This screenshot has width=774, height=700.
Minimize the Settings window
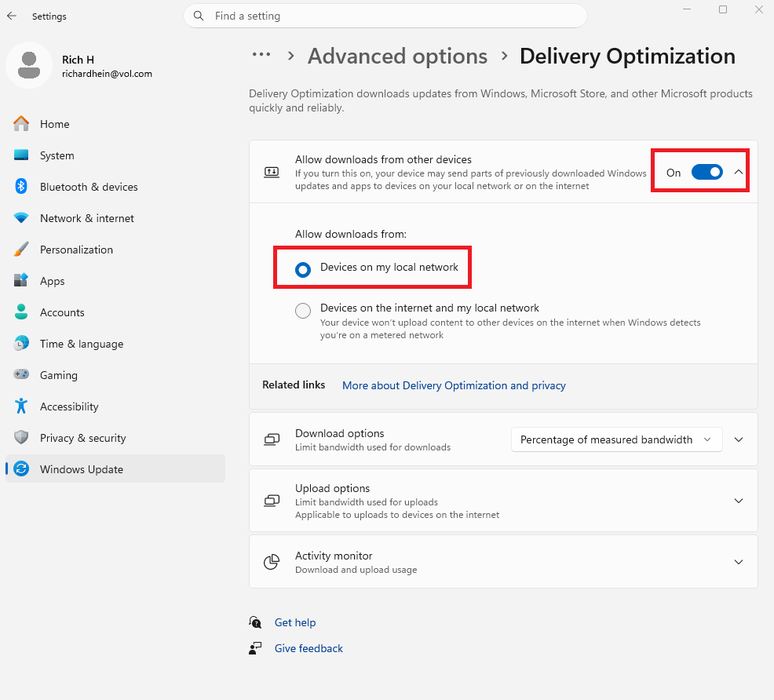tap(687, 9)
